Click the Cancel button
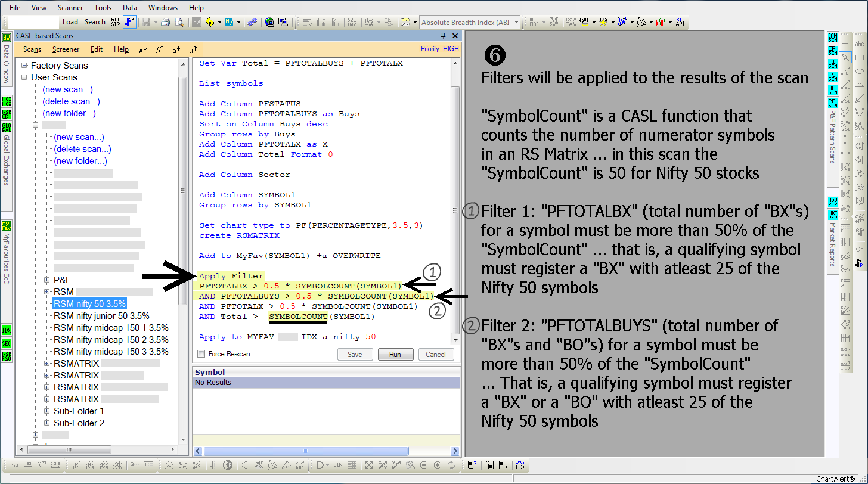This screenshot has width=868, height=484. pos(436,354)
